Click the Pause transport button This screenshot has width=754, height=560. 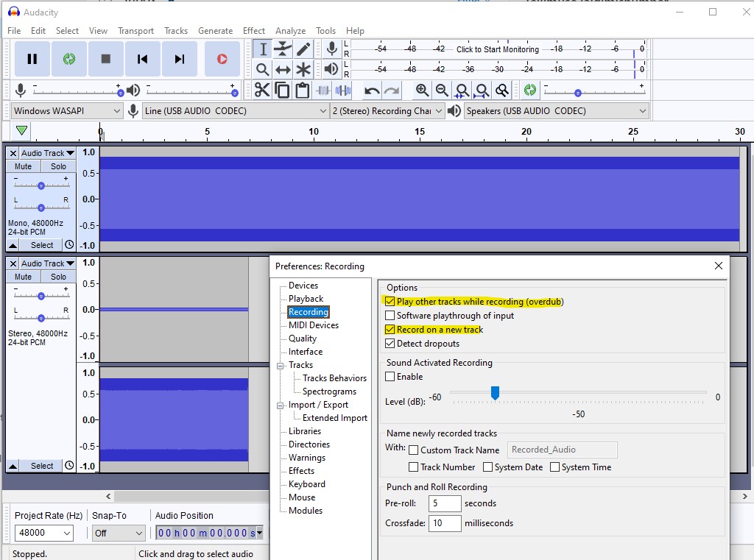tap(32, 59)
